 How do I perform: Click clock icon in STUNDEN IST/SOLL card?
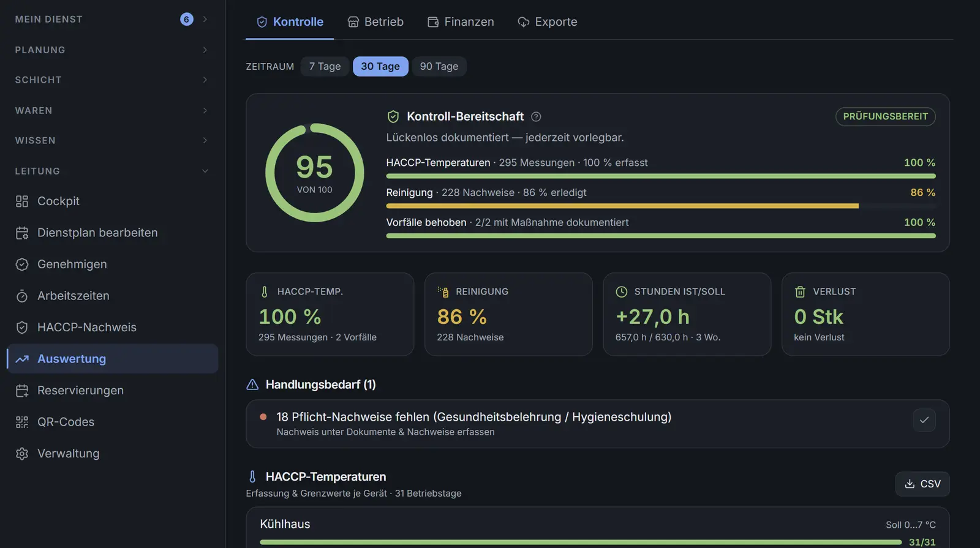click(x=621, y=292)
